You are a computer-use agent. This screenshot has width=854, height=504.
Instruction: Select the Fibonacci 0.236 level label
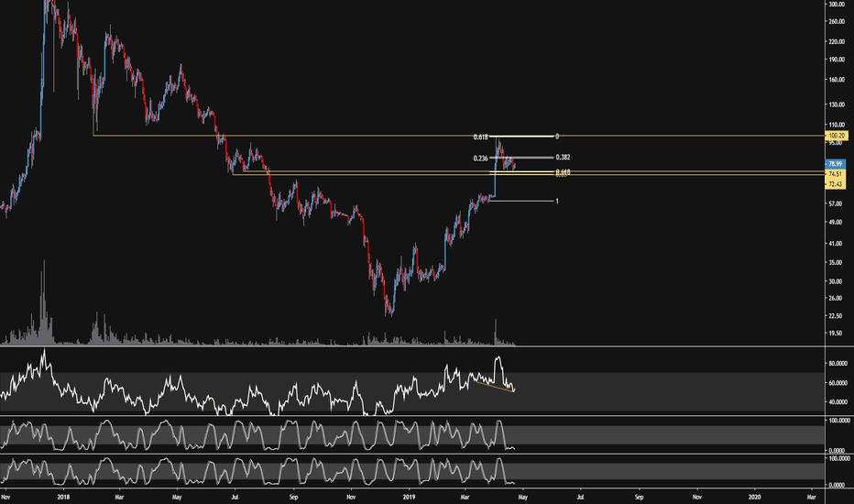point(480,159)
